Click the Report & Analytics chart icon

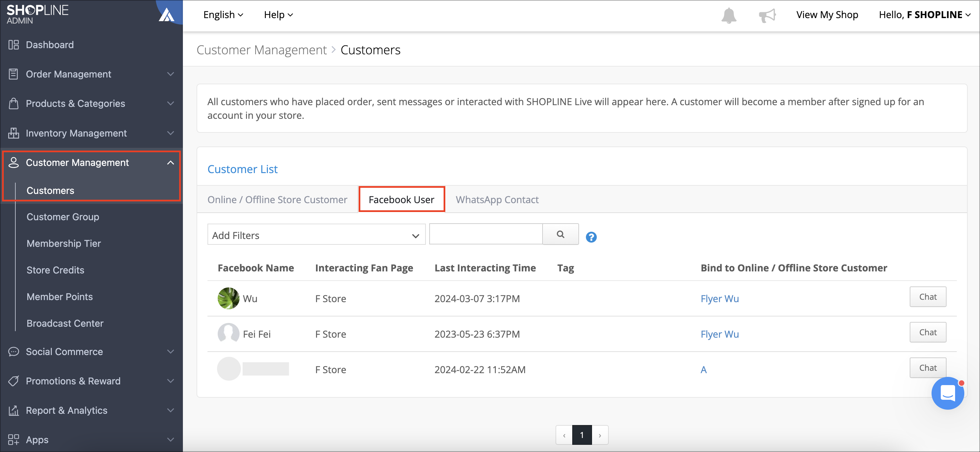point(14,411)
